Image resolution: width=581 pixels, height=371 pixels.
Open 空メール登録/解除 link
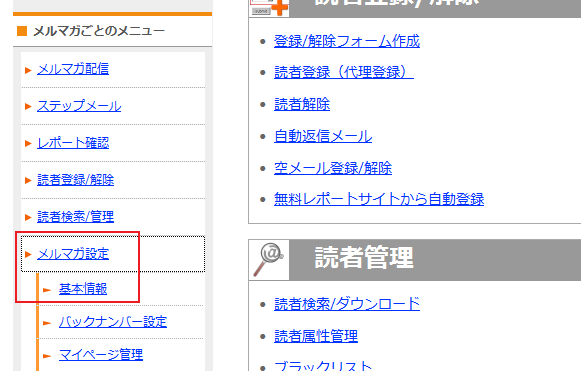tap(333, 168)
